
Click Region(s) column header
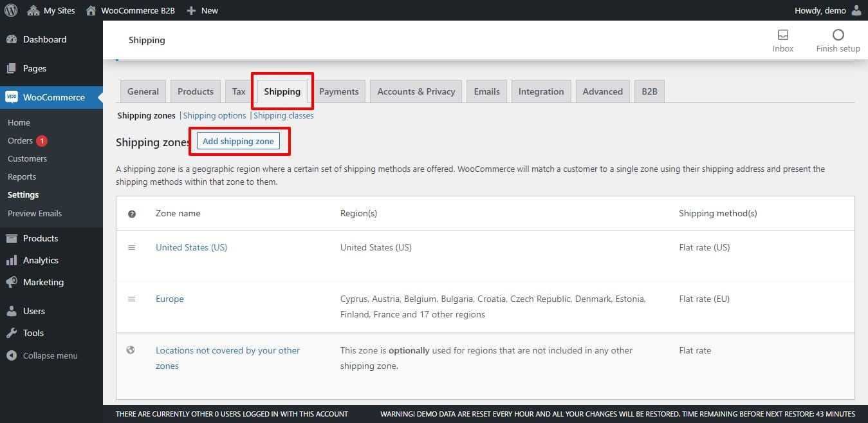358,213
